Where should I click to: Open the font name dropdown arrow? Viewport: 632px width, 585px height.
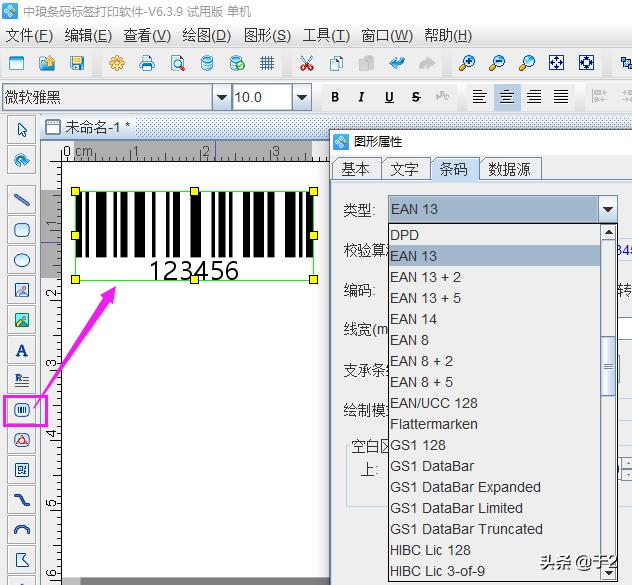pyautogui.click(x=221, y=97)
